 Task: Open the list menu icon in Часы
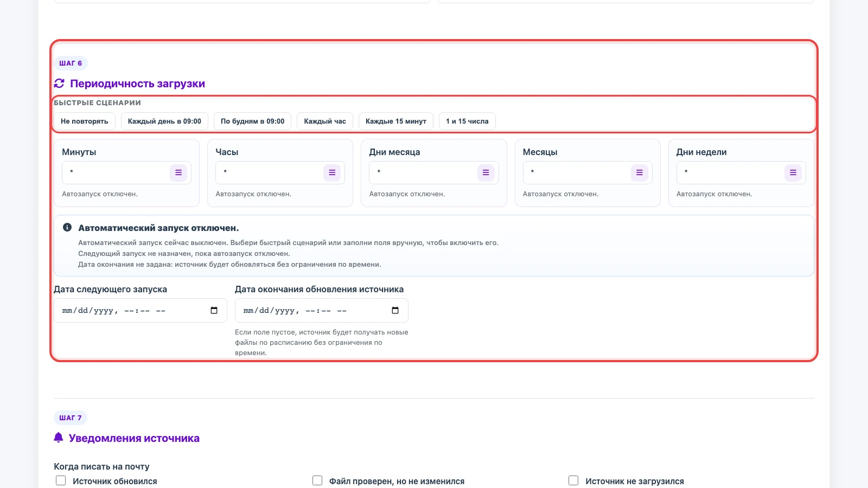point(332,172)
